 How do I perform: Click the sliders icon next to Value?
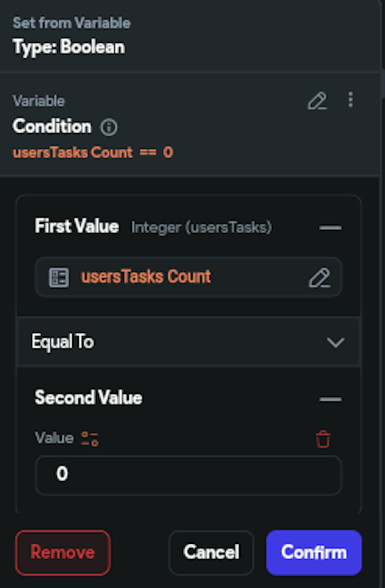click(x=90, y=438)
